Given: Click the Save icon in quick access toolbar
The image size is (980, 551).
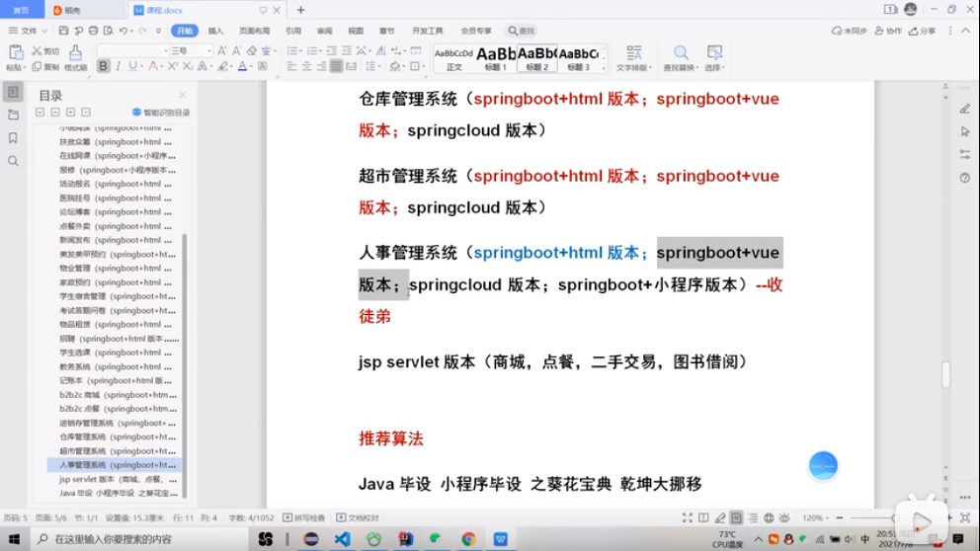Looking at the screenshot, I should (x=63, y=31).
